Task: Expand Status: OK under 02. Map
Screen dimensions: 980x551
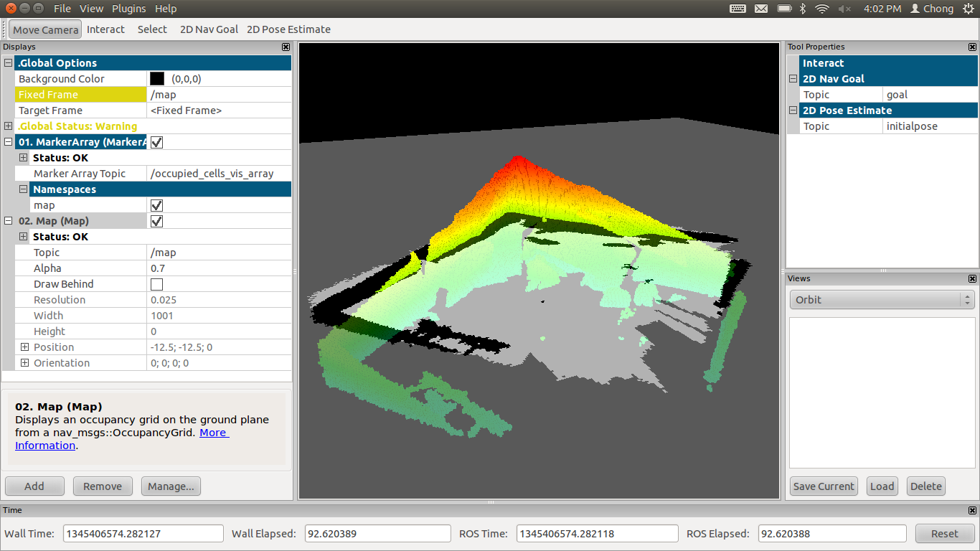Action: [24, 237]
